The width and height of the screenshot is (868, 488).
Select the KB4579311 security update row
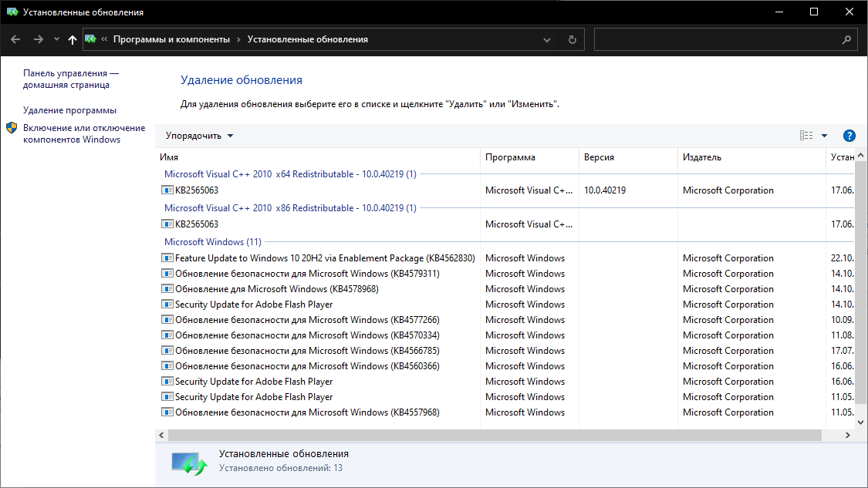click(x=307, y=274)
